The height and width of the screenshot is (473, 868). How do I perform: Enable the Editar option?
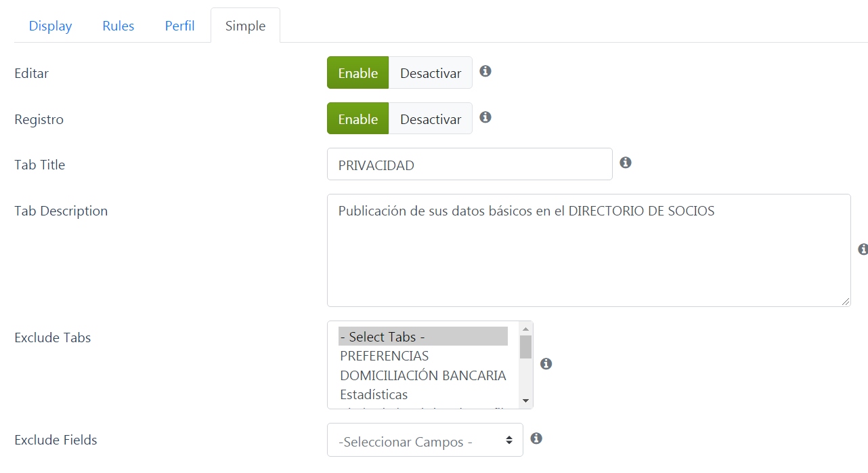(x=357, y=73)
